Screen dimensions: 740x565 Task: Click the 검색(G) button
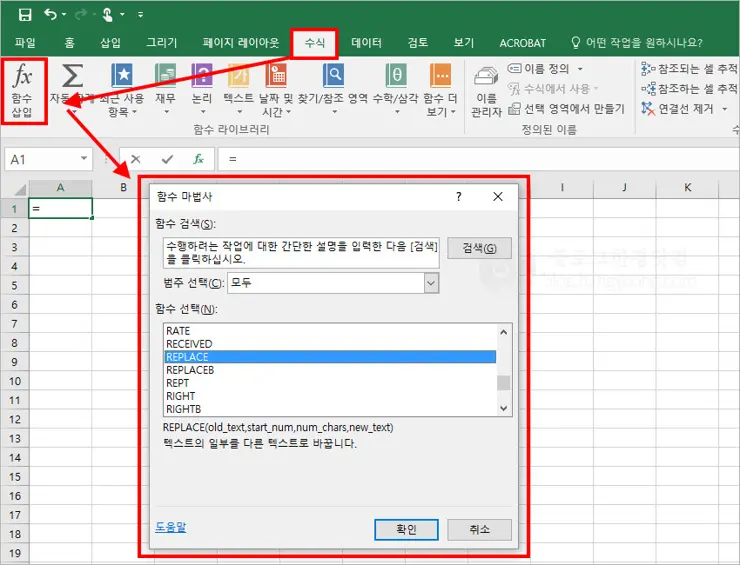pyautogui.click(x=479, y=248)
